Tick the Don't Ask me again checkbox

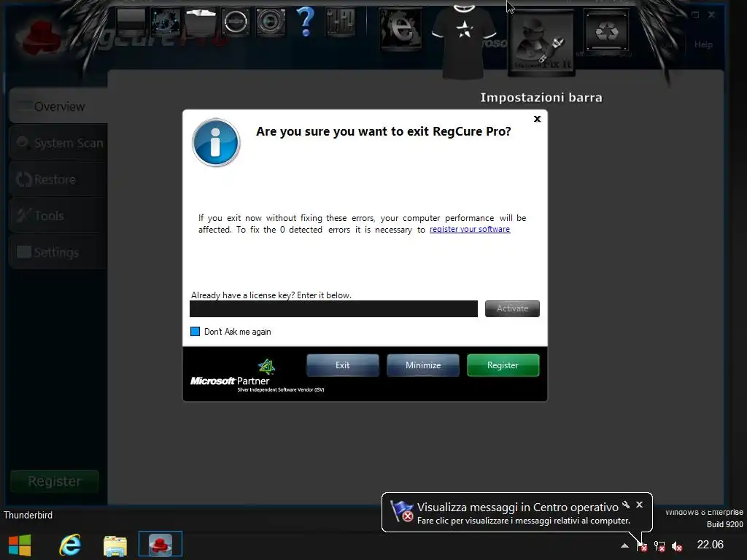click(x=195, y=332)
